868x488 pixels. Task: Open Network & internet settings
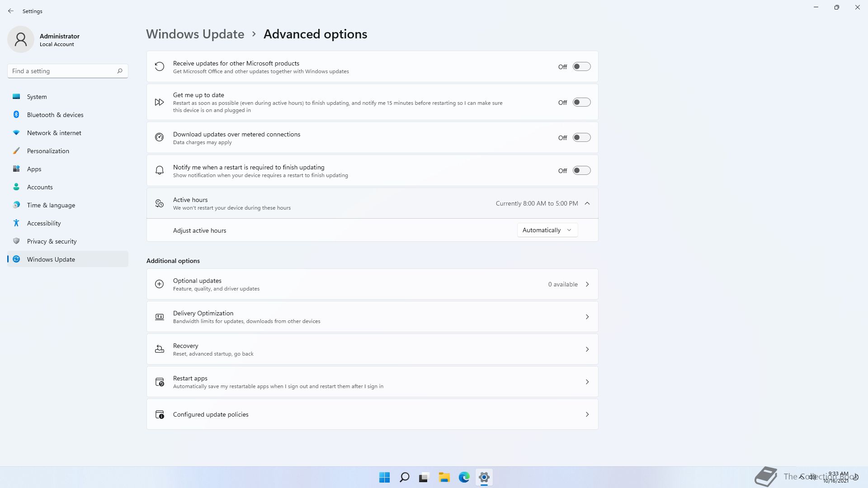(x=68, y=132)
